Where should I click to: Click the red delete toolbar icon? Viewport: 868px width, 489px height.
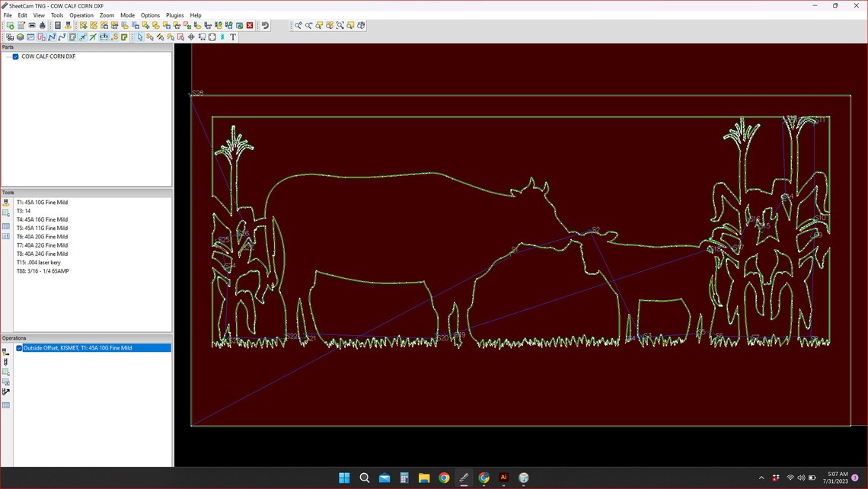[250, 25]
